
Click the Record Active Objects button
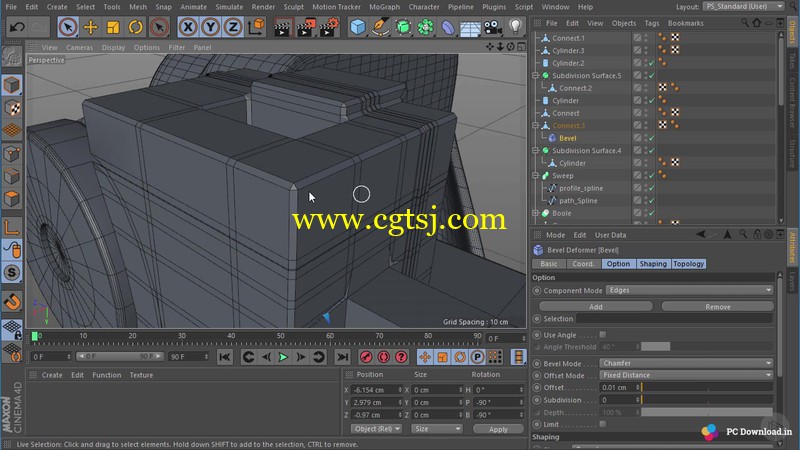(366, 357)
